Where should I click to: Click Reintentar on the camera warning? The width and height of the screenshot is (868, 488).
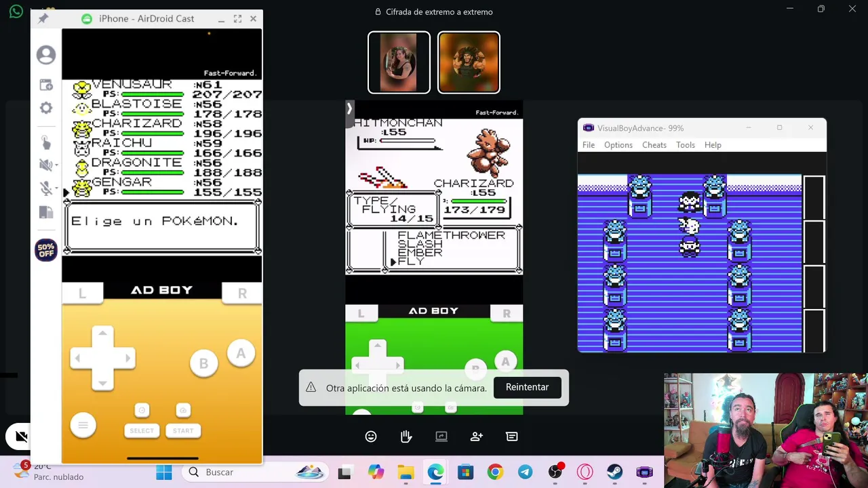(527, 387)
